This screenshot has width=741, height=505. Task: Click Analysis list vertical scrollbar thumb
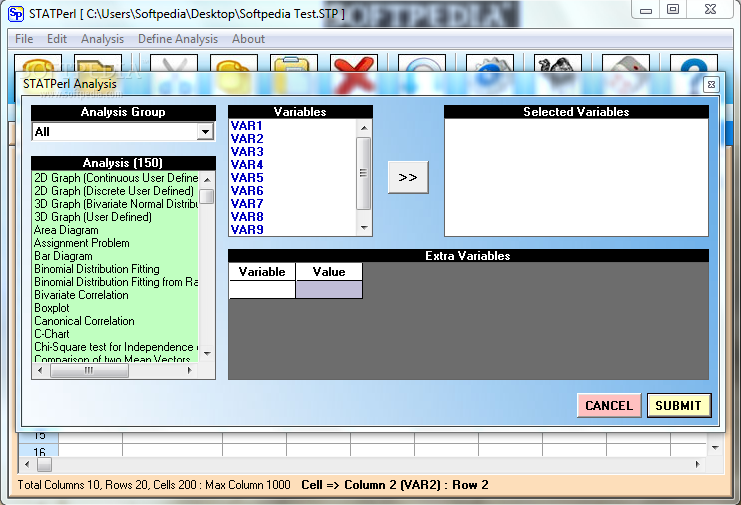pyautogui.click(x=207, y=197)
